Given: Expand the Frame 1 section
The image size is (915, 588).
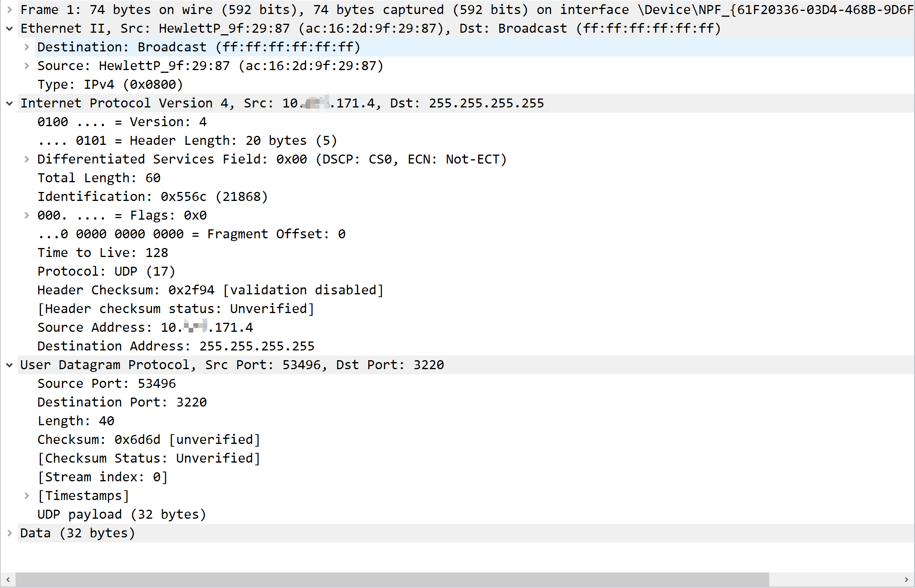Looking at the screenshot, I should (10, 10).
